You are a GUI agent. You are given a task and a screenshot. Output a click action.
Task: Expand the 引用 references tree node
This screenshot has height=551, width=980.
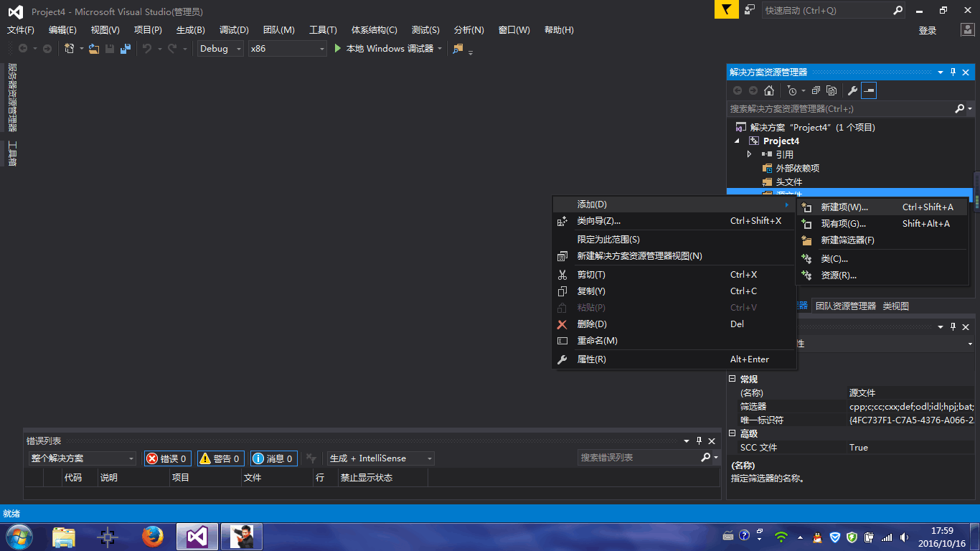click(750, 154)
